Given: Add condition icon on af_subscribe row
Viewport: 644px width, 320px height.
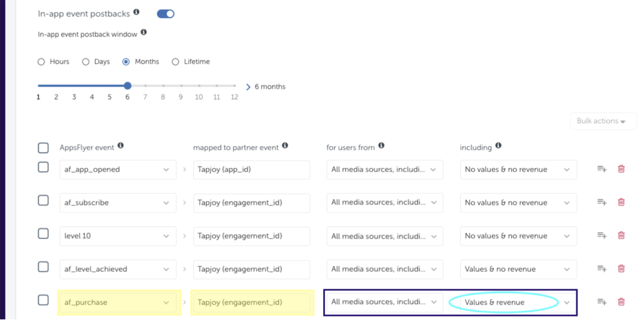Looking at the screenshot, I should (602, 202).
